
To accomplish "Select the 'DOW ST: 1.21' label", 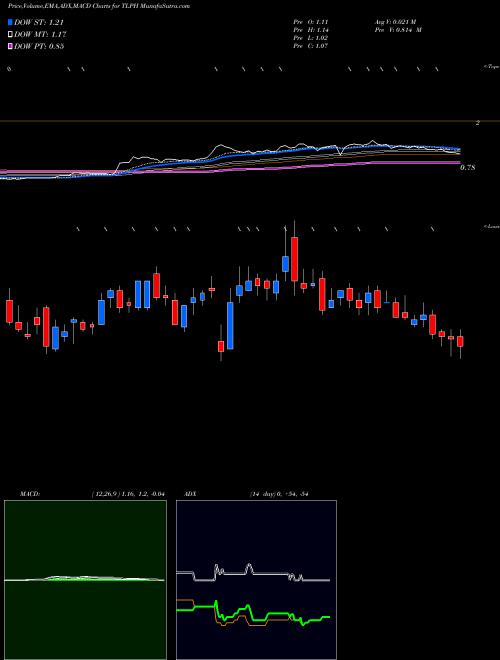I will (39, 22).
